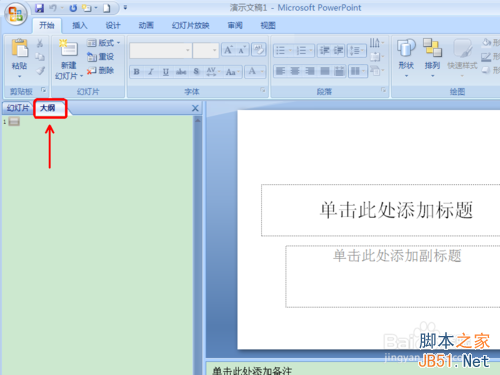Open the 排列 arrange menu
Image resolution: width=500 pixels, height=375 pixels.
(432, 58)
